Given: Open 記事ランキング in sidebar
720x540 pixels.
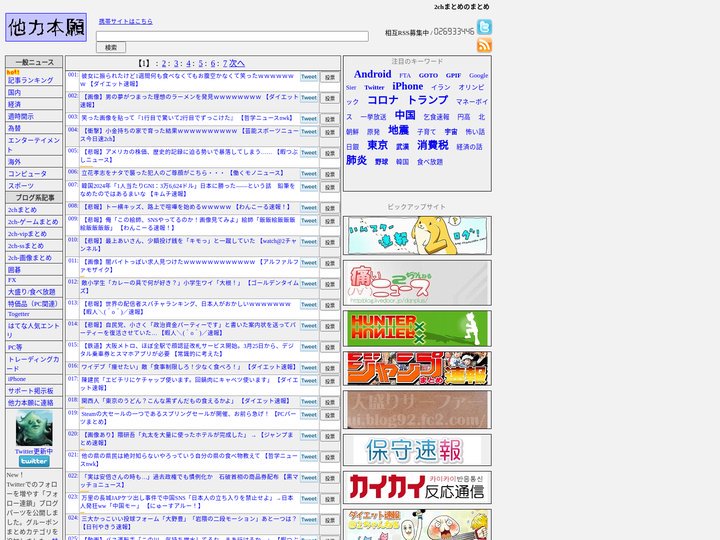Looking at the screenshot, I should click(x=30, y=80).
